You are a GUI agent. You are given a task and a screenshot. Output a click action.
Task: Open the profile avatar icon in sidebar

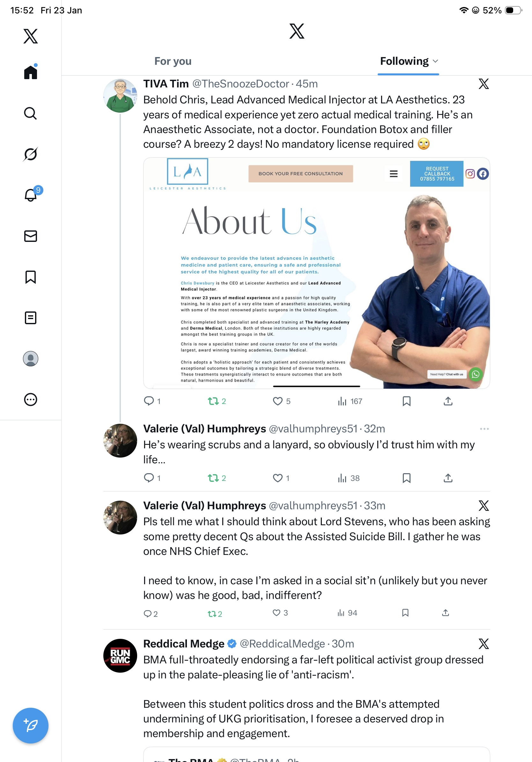[x=31, y=359]
